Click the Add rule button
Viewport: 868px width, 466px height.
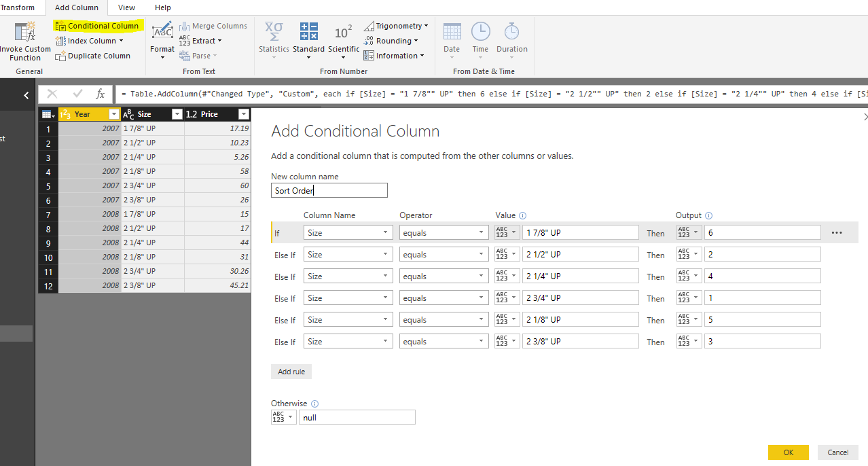pos(291,372)
